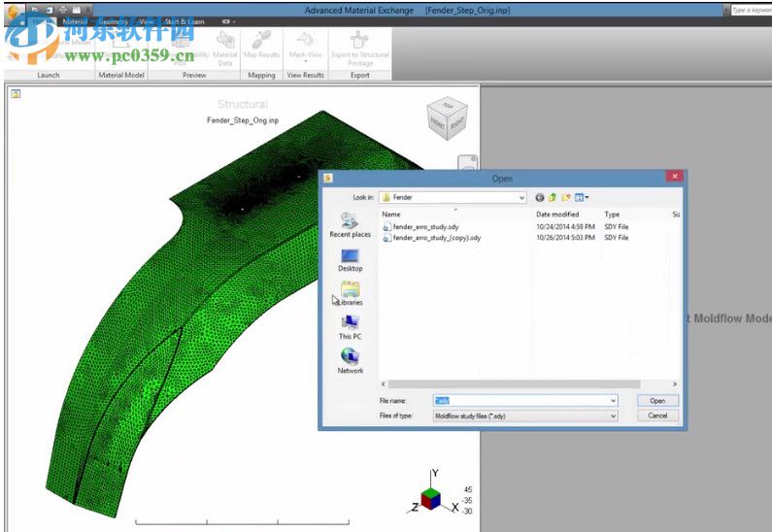
Task: Click the right arrow of file list scrollbar
Action: [675, 383]
